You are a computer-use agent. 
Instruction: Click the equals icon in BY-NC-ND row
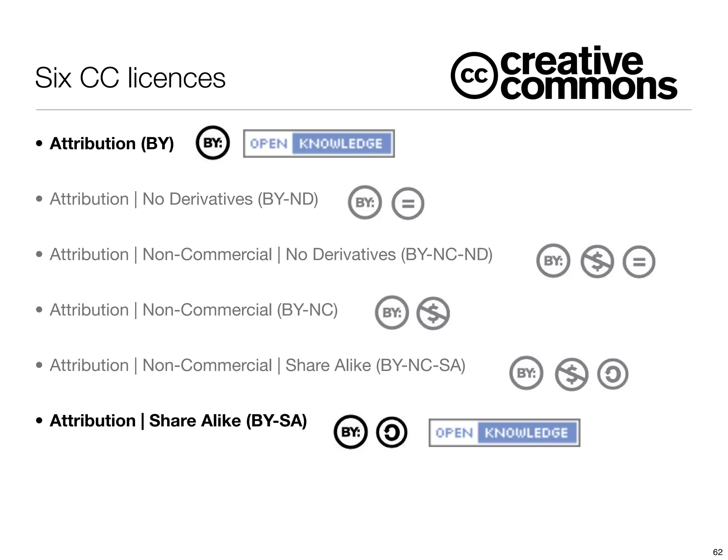(x=639, y=262)
